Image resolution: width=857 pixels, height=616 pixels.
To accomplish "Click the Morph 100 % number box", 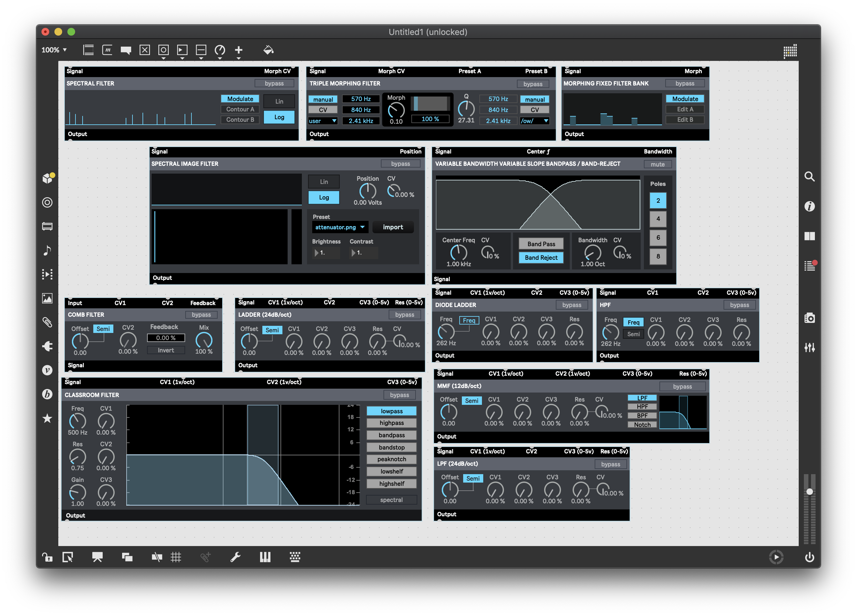I will [x=430, y=119].
